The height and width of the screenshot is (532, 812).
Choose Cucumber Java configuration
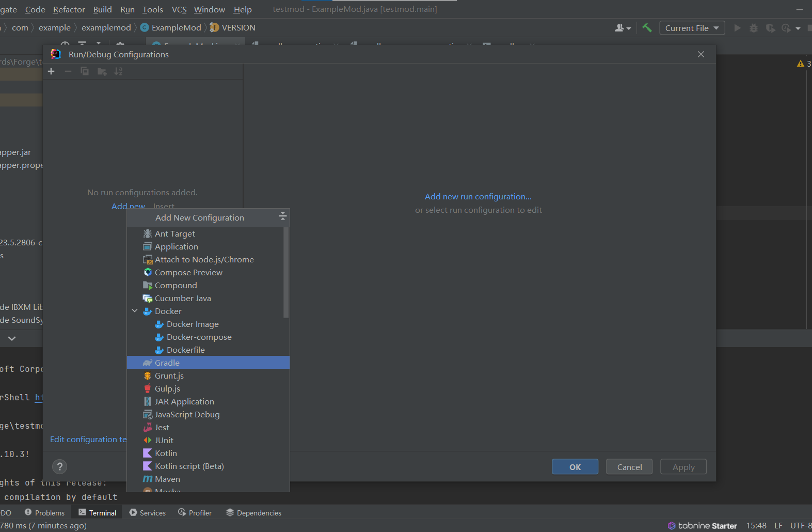click(x=208, y=298)
